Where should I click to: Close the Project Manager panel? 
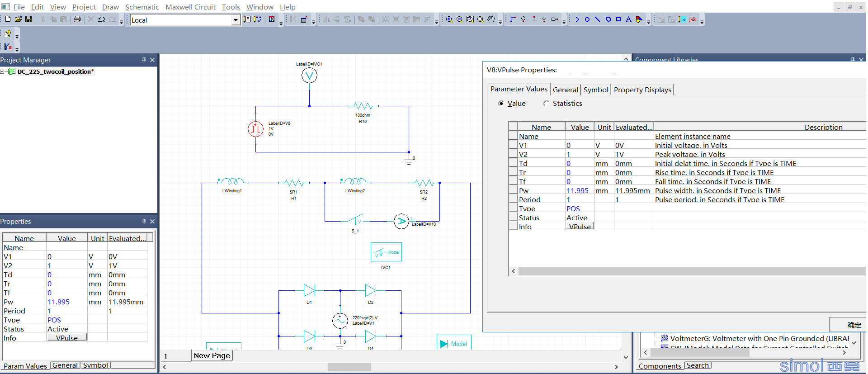[x=152, y=60]
